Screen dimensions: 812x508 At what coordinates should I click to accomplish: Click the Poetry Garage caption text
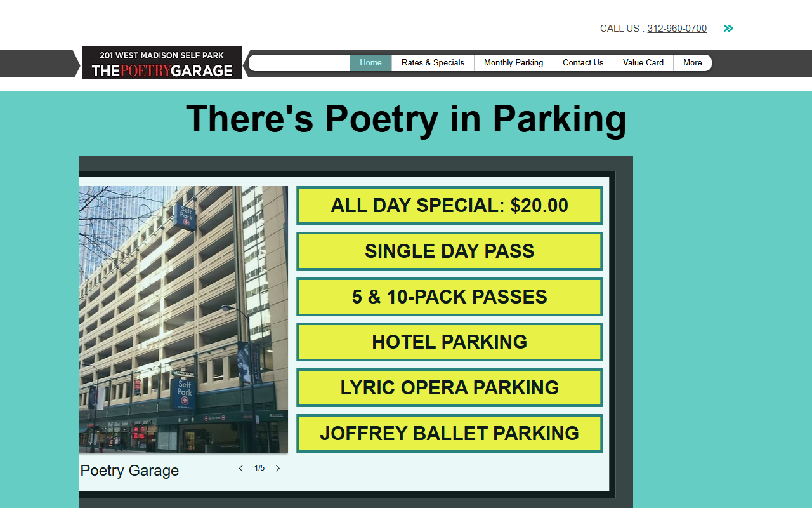point(129,471)
